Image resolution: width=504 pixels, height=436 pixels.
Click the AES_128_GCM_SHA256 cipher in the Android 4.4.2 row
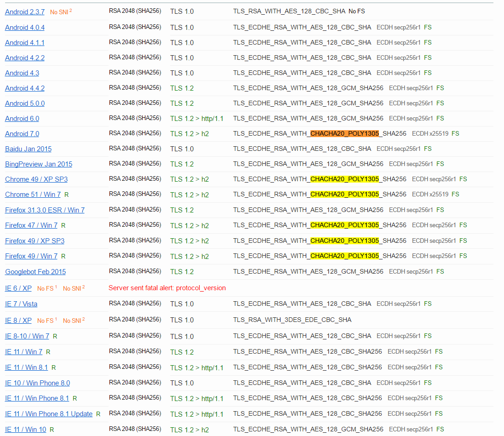tap(308, 88)
